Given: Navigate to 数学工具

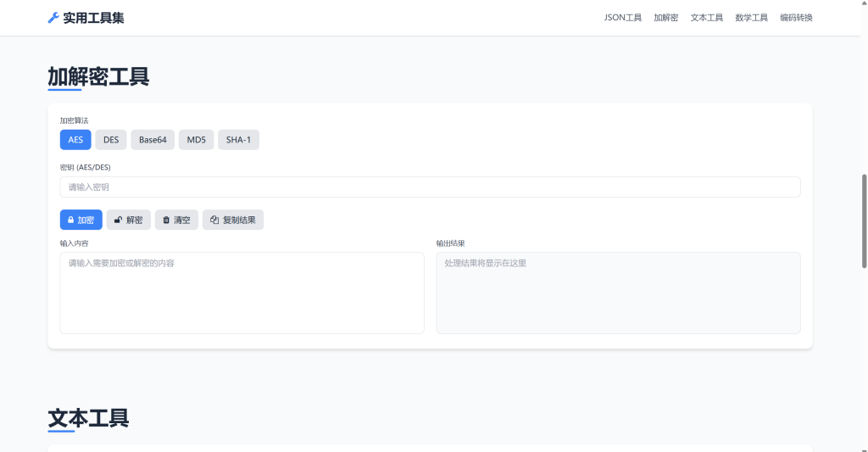Looking at the screenshot, I should click(x=752, y=18).
